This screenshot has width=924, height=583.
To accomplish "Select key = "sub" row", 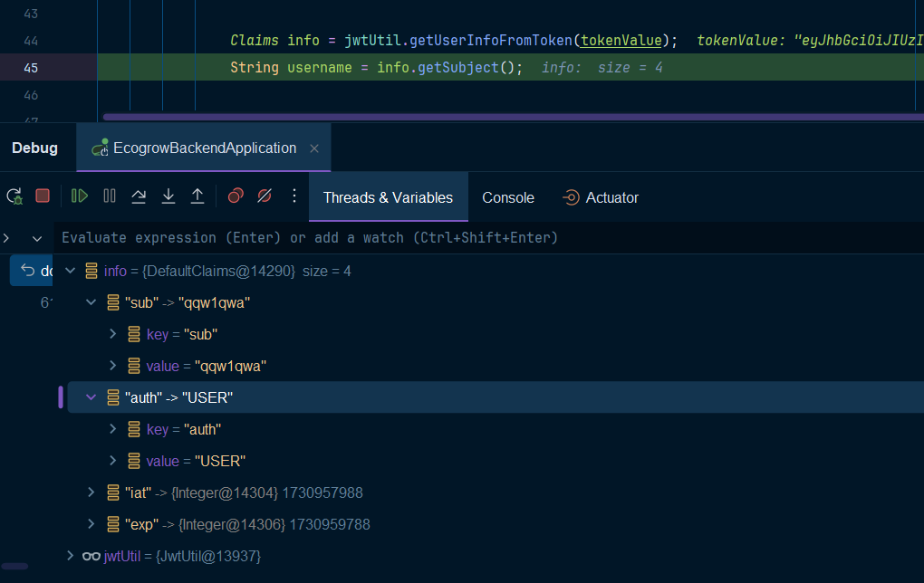I will coord(494,334).
